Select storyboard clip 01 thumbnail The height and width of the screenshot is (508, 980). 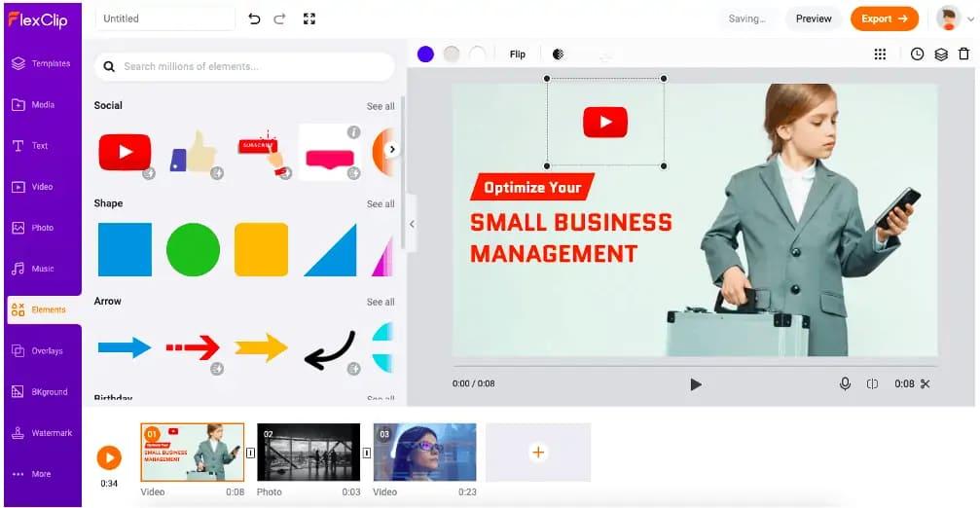click(x=193, y=453)
